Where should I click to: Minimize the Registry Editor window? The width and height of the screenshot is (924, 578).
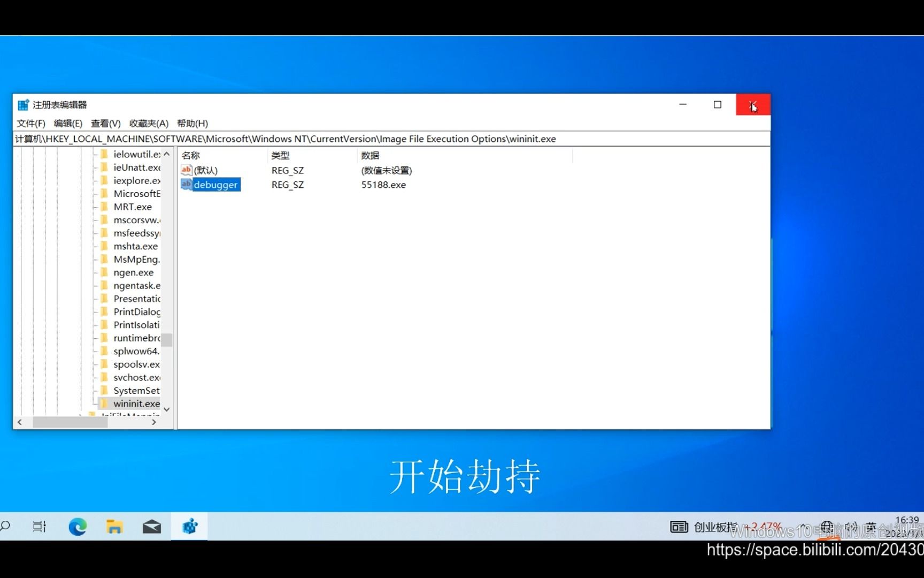click(x=683, y=105)
